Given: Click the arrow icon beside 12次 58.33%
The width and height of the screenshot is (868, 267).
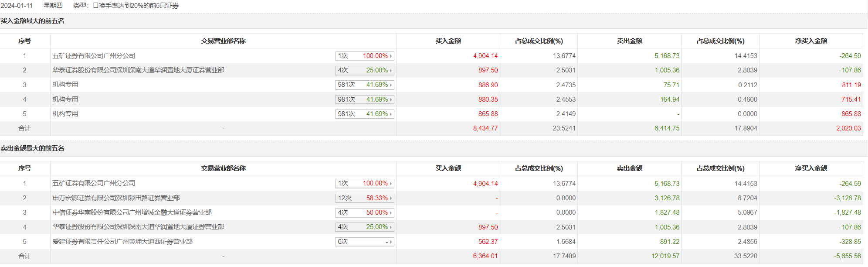Looking at the screenshot, I should [391, 199].
